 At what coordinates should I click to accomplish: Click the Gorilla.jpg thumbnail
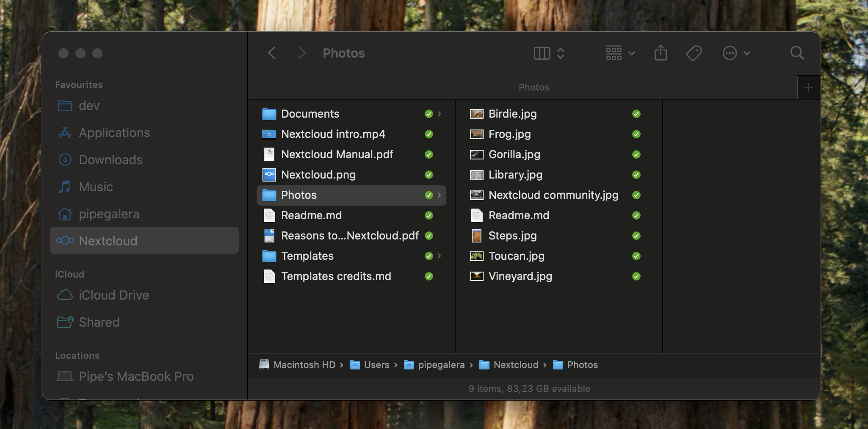click(476, 154)
